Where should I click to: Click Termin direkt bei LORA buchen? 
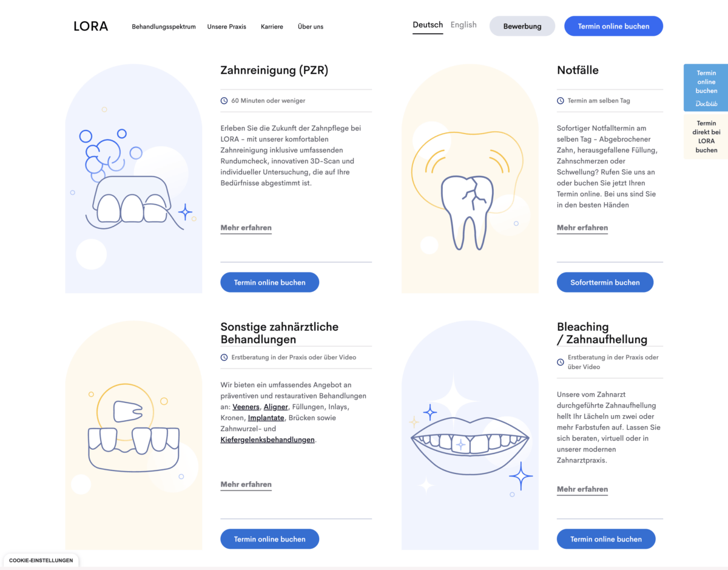click(x=706, y=137)
